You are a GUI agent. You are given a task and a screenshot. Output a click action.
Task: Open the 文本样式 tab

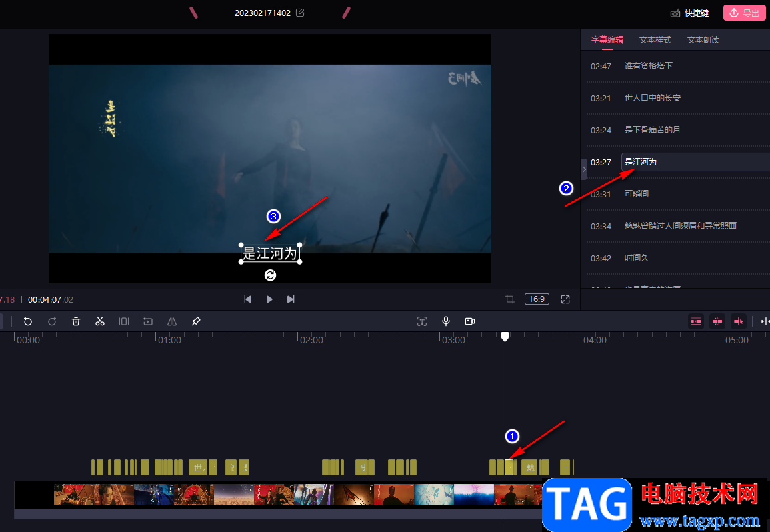coord(655,40)
